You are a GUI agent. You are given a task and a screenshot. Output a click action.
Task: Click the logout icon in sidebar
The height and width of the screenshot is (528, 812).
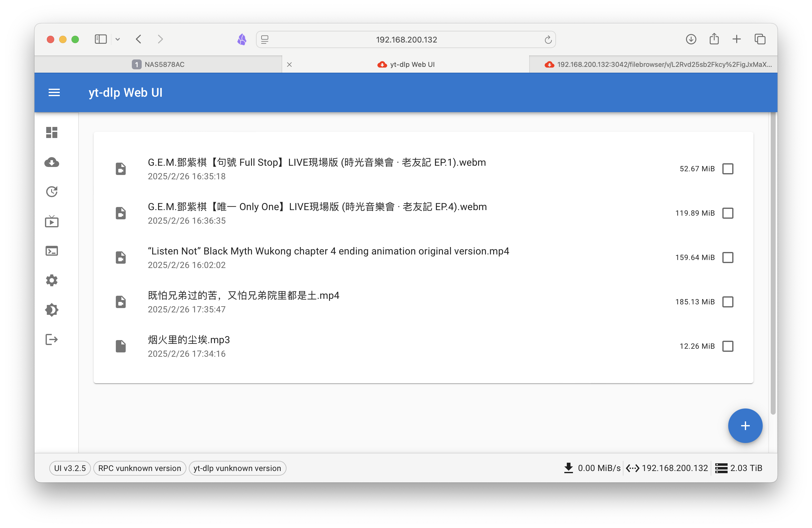tap(52, 339)
